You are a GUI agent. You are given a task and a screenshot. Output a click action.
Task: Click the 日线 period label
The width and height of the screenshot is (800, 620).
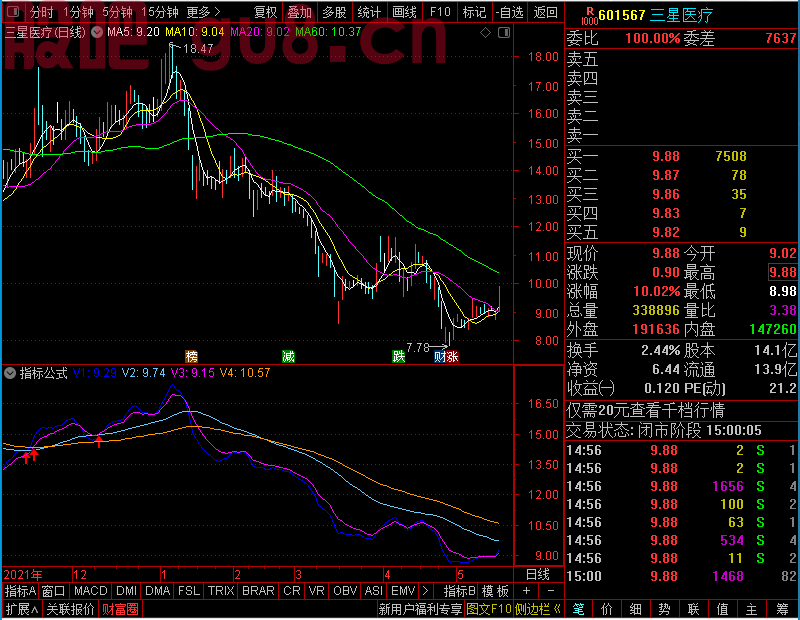click(x=537, y=575)
